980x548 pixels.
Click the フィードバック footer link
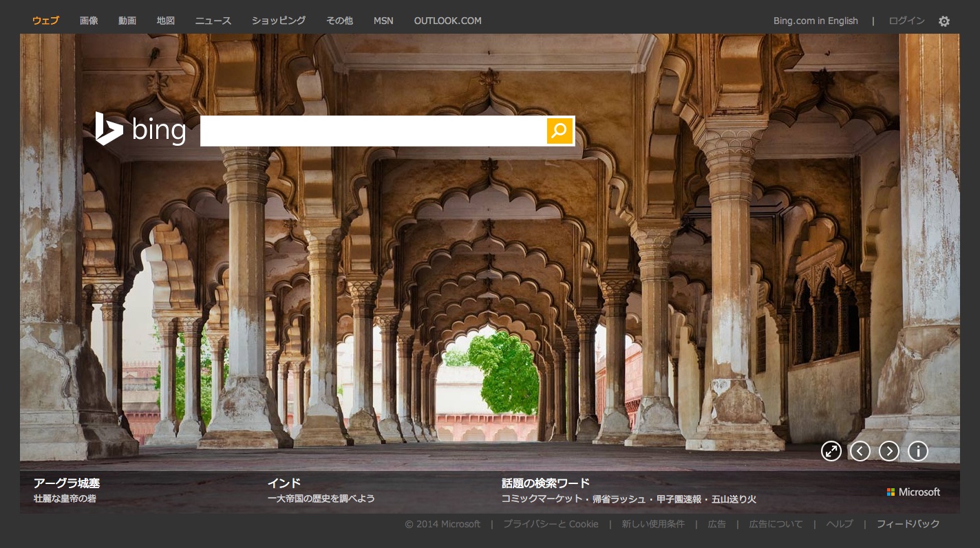[x=908, y=524]
